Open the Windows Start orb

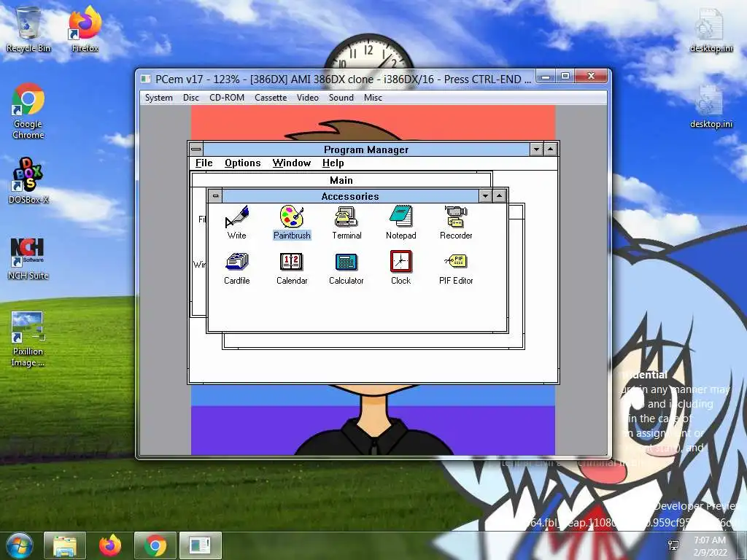point(19,545)
